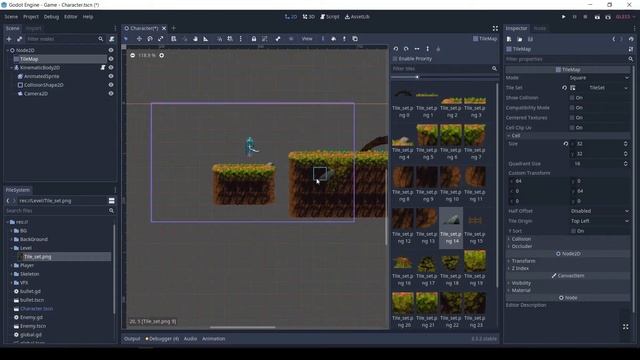Add a new node in Scene dock
The image size is (640, 360).
9,39
